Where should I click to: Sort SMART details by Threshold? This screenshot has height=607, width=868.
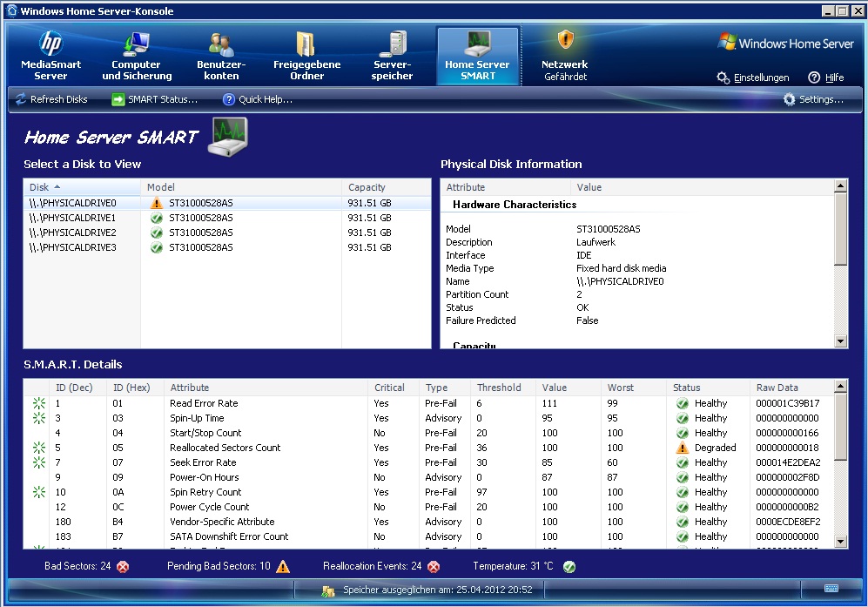tap(503, 388)
